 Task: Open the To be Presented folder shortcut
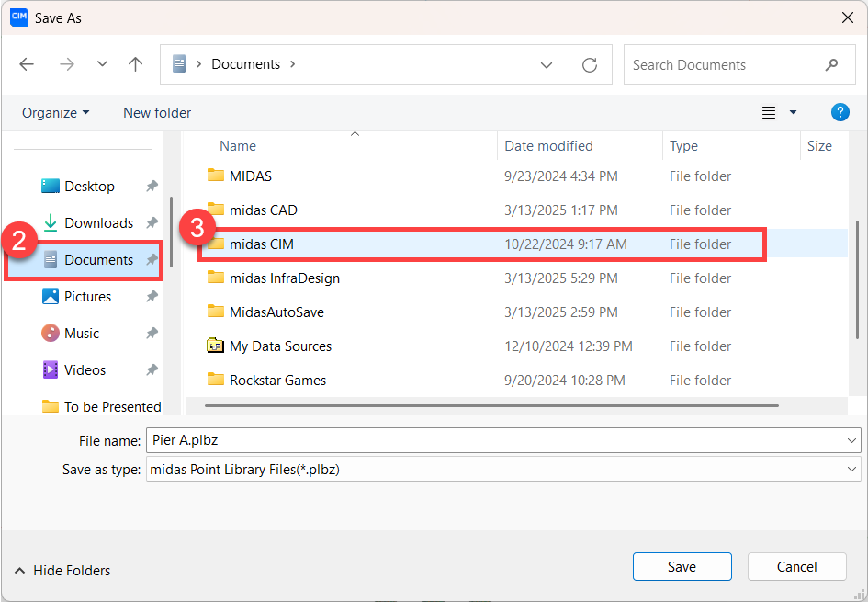(112, 407)
